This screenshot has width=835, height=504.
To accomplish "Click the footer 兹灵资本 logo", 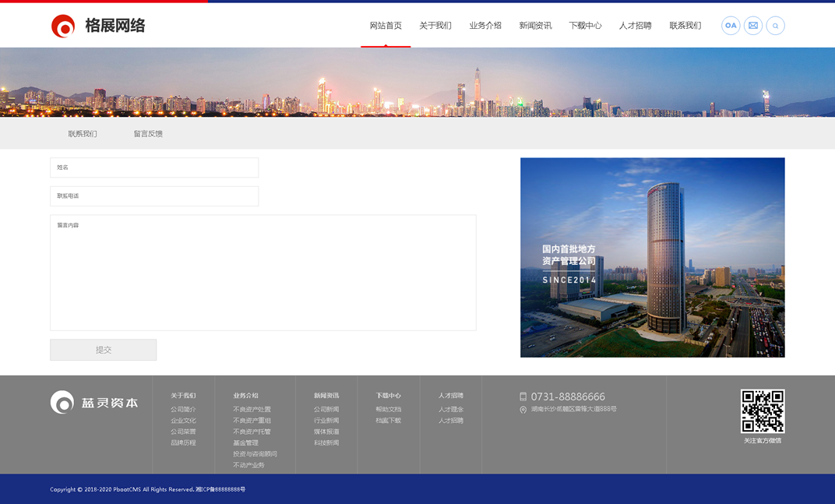I will [x=94, y=403].
